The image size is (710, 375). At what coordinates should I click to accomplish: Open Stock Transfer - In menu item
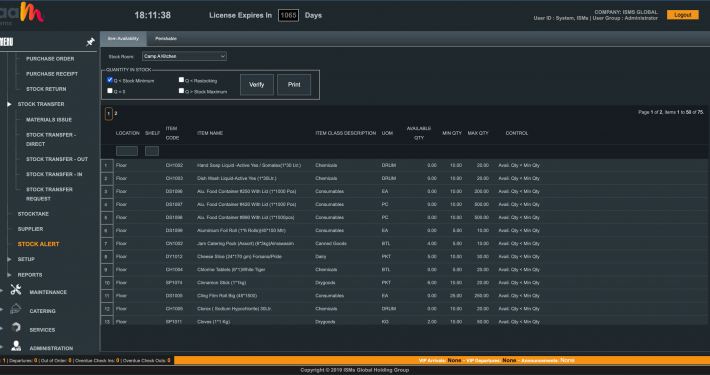click(x=54, y=174)
